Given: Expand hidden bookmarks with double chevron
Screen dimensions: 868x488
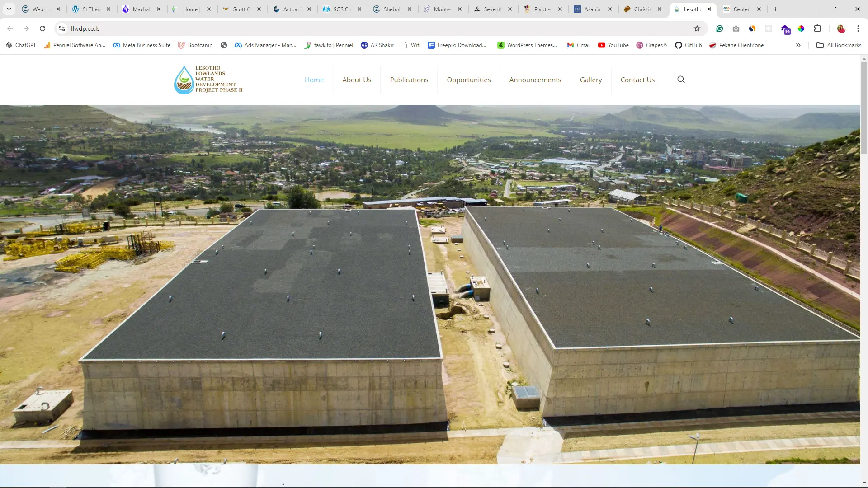Looking at the screenshot, I should pos(798,45).
